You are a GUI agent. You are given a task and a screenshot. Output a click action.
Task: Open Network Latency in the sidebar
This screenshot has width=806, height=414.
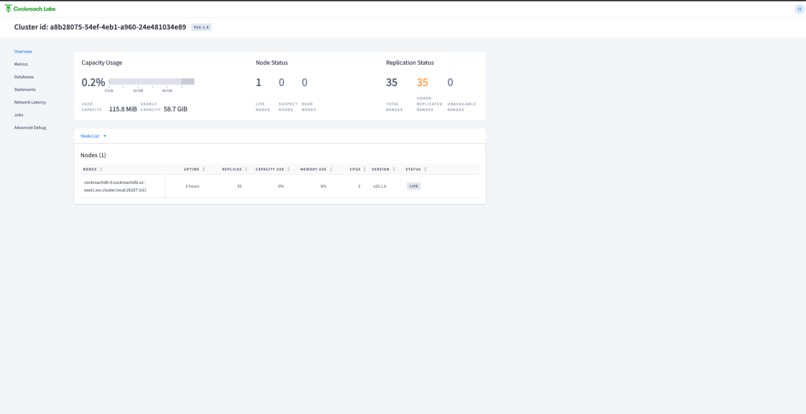click(x=30, y=102)
